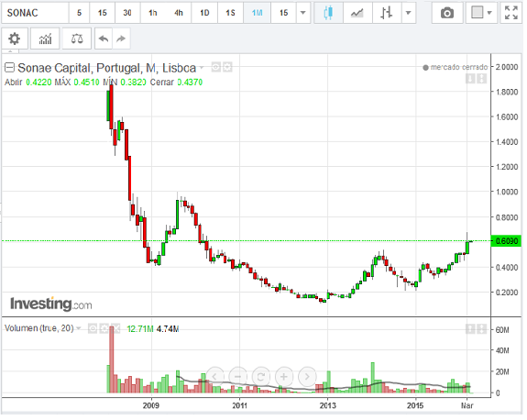Select the 30 minute interval
Screen dimensions: 527x420
tap(127, 13)
